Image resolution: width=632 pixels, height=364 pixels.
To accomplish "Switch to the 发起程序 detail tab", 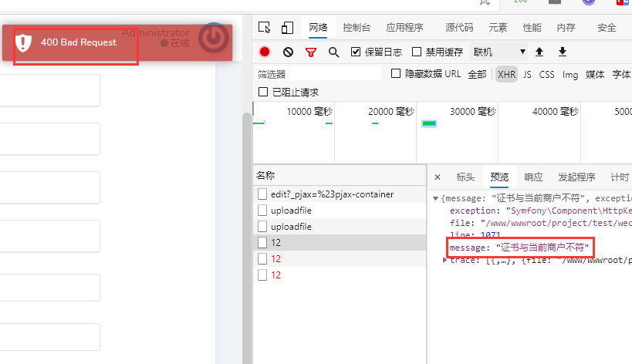I will [x=576, y=177].
